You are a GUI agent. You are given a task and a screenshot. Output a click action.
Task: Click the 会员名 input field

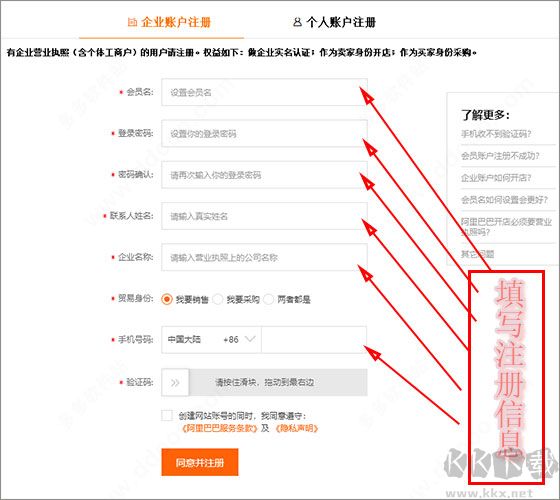264,92
